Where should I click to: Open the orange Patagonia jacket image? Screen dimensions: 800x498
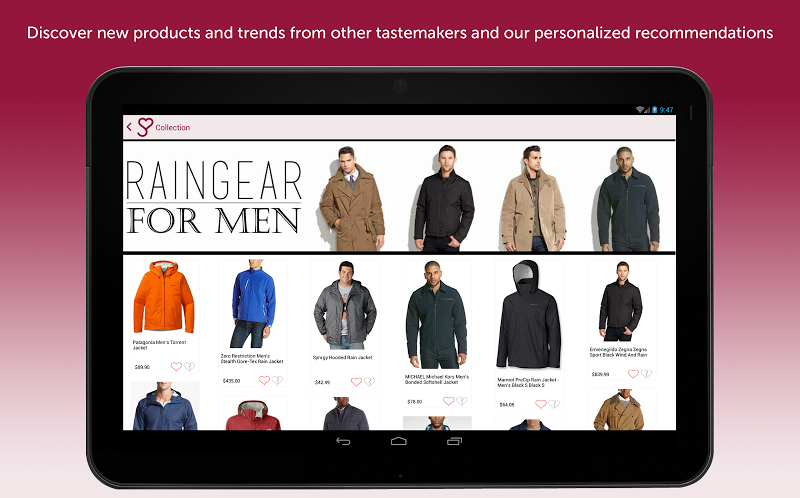(164, 297)
